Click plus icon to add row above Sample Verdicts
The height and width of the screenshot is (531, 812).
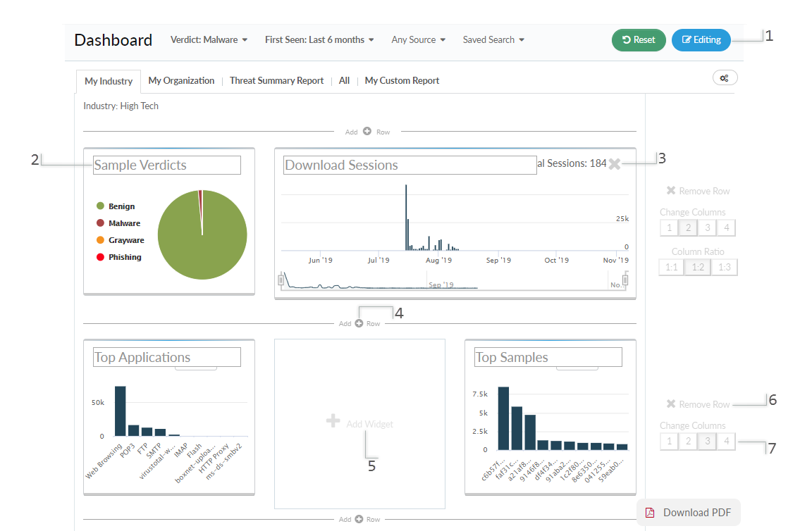point(367,132)
